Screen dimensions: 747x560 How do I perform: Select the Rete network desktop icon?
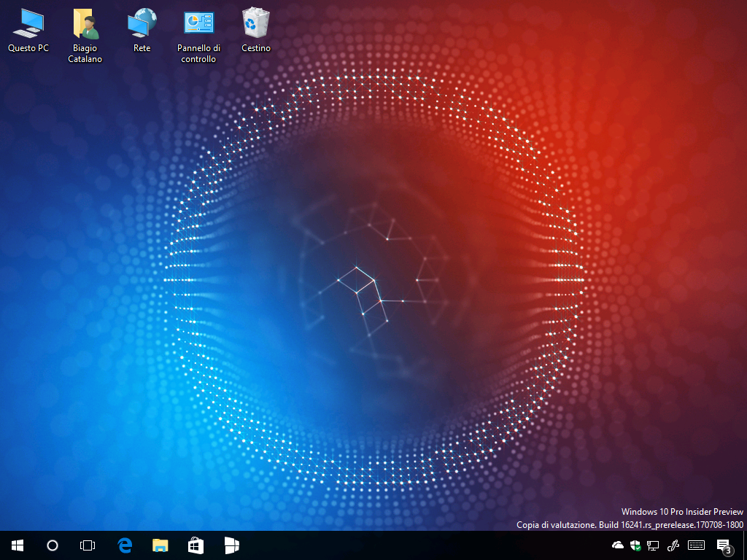(142, 29)
